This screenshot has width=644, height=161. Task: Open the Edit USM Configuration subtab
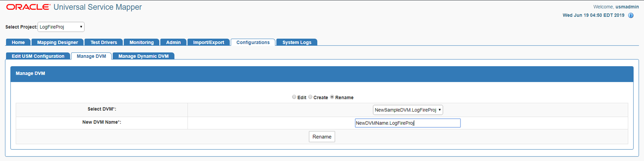click(x=38, y=56)
